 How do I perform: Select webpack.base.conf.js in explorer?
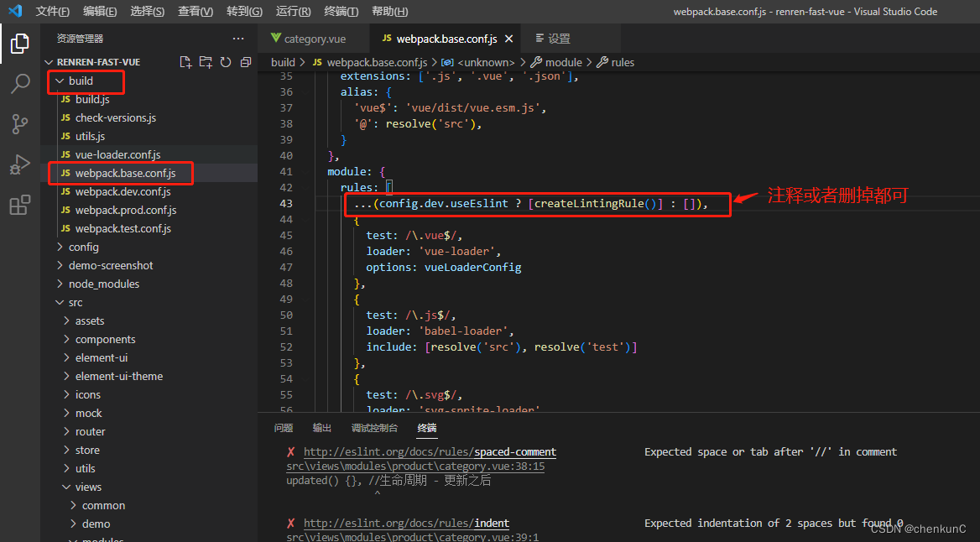point(149,173)
